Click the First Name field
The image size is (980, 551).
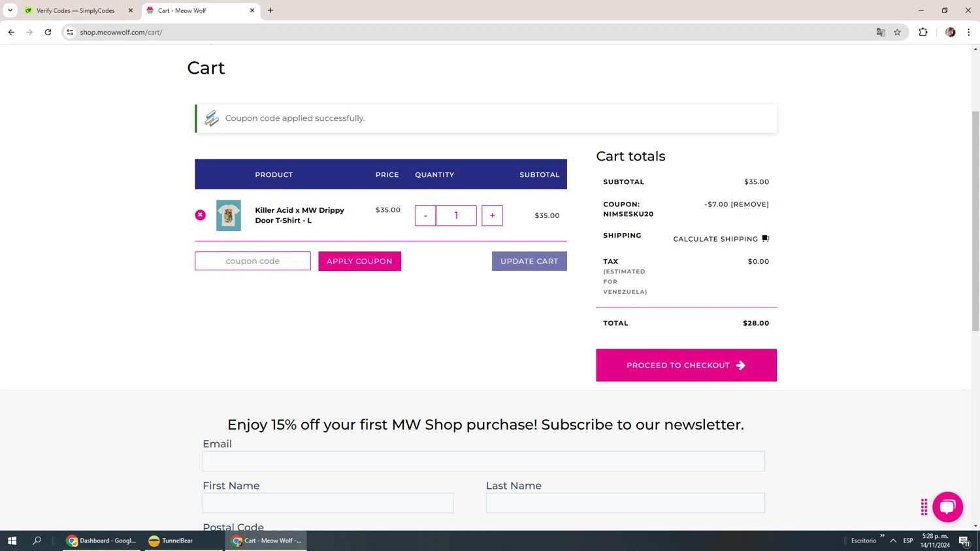point(328,503)
